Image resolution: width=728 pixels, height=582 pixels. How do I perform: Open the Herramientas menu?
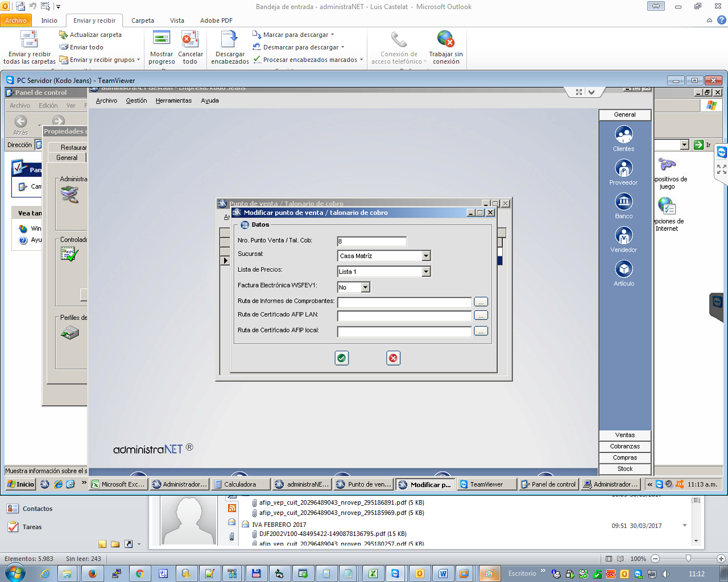(173, 101)
